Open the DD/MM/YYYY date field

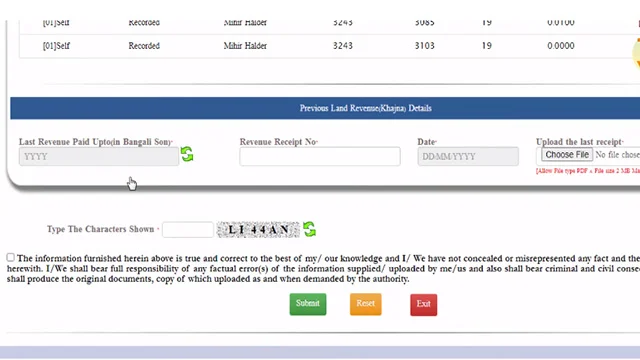click(x=468, y=156)
